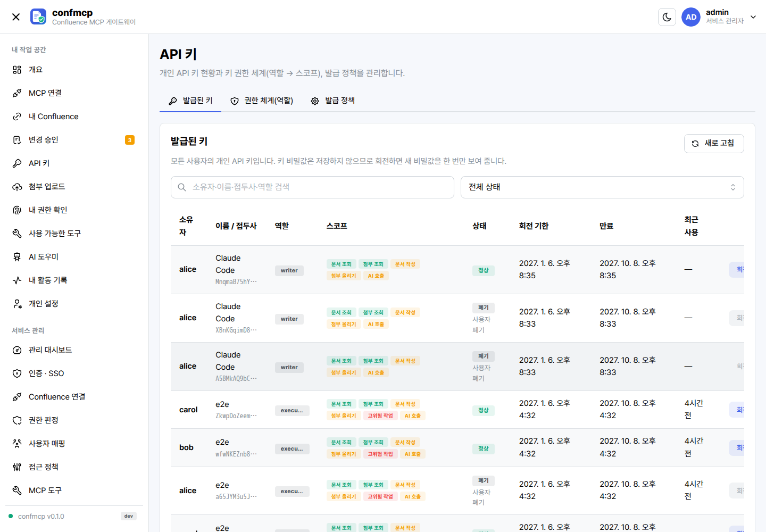Switch to the 권한 체계(역할) tab
This screenshot has height=532, width=766.
tap(262, 101)
